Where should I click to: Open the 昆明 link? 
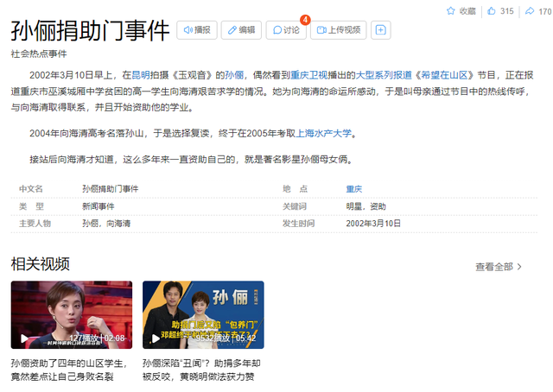pos(140,75)
